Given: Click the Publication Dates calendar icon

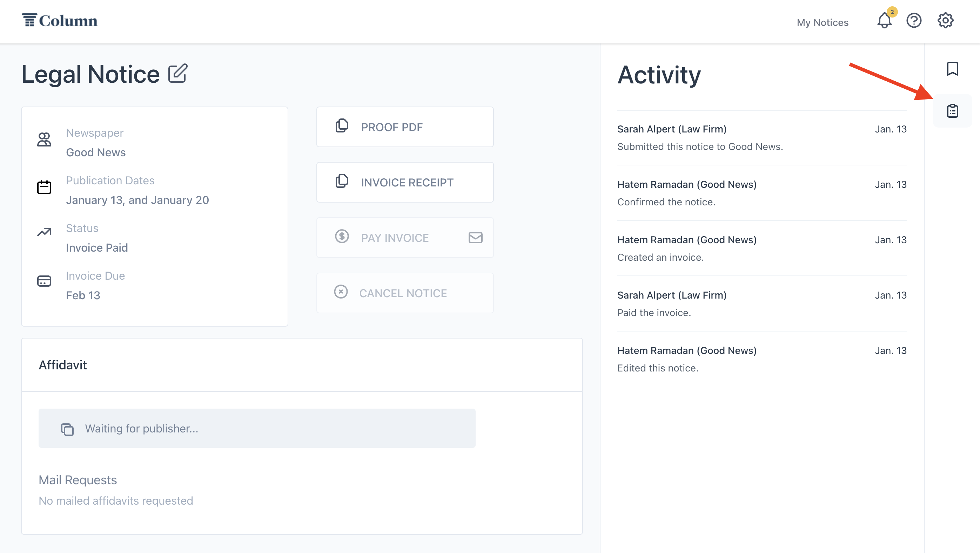Looking at the screenshot, I should tap(44, 187).
